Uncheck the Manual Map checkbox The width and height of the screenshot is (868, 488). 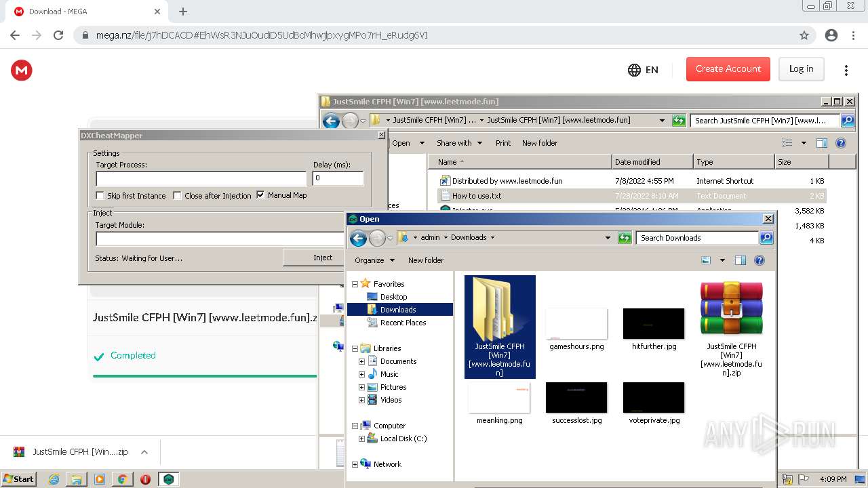(x=260, y=195)
